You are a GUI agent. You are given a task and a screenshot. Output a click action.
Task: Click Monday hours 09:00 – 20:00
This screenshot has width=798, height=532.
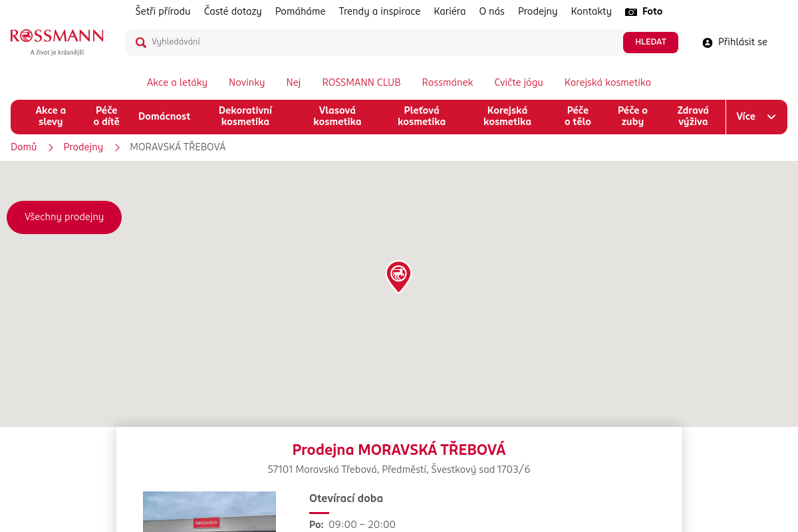pyautogui.click(x=362, y=525)
